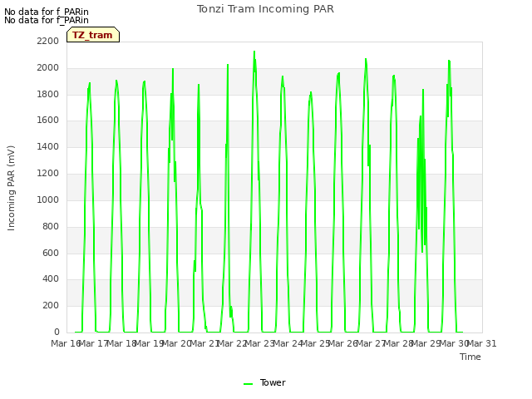
Task: Click the Mar 22 x-axis label
Action: click(x=232, y=343)
